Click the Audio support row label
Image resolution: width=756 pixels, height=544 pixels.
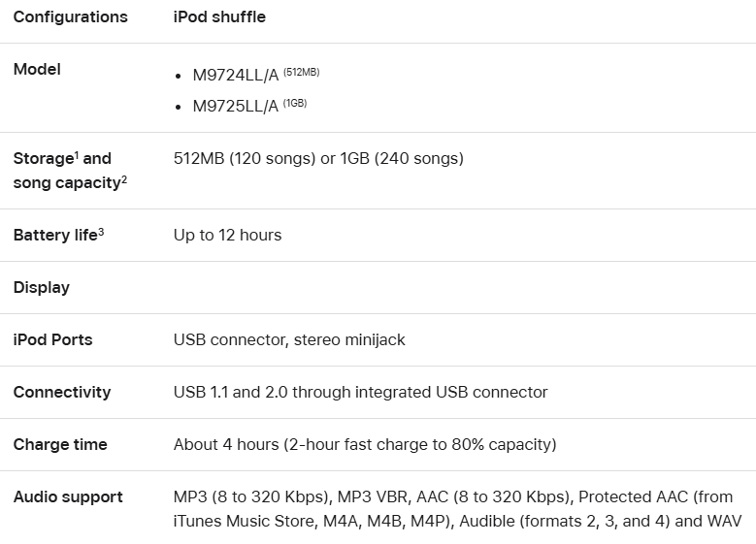(x=68, y=496)
